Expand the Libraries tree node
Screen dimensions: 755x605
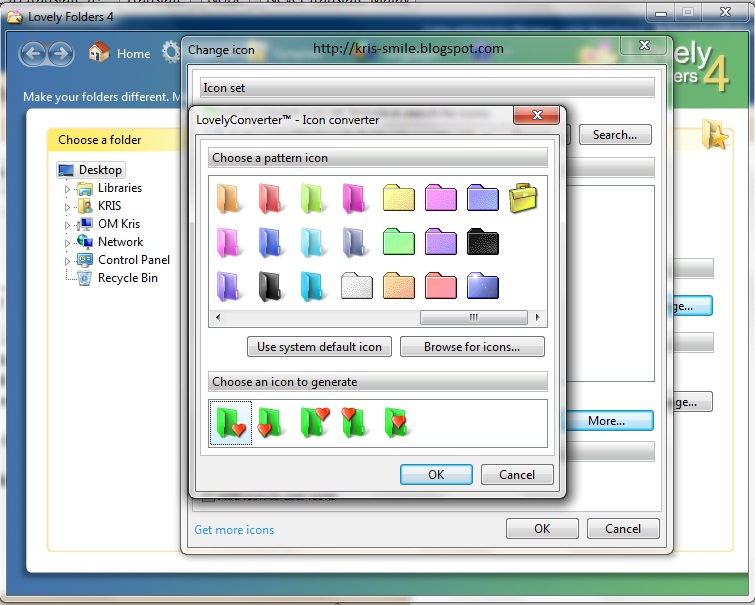(x=67, y=189)
